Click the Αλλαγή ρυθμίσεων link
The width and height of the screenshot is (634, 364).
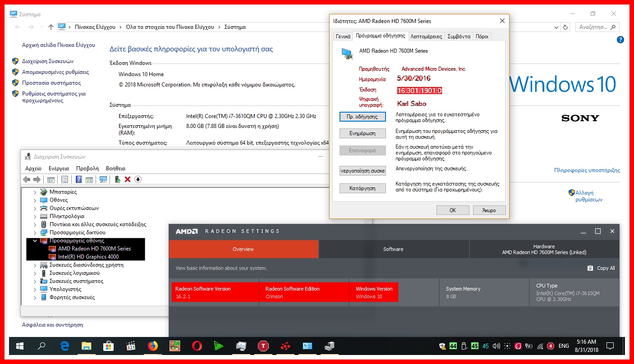pyautogui.click(x=589, y=196)
